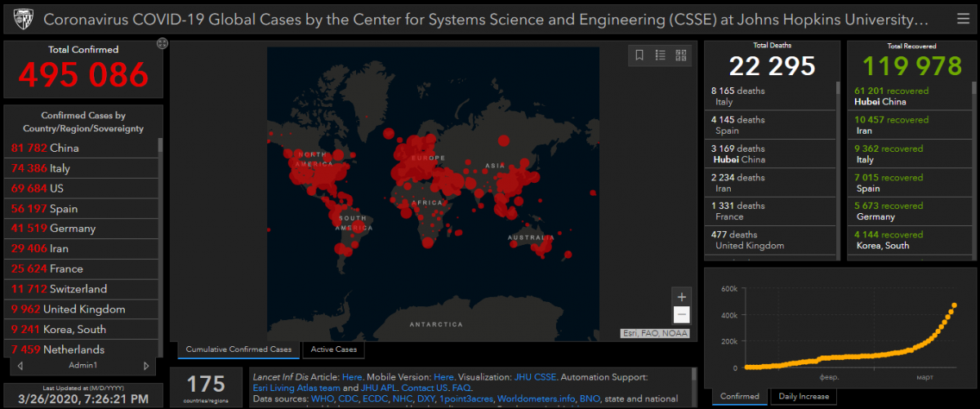The width and height of the screenshot is (980, 409).
Task: Click the 8 165 deaths Italy entry
Action: click(x=769, y=96)
